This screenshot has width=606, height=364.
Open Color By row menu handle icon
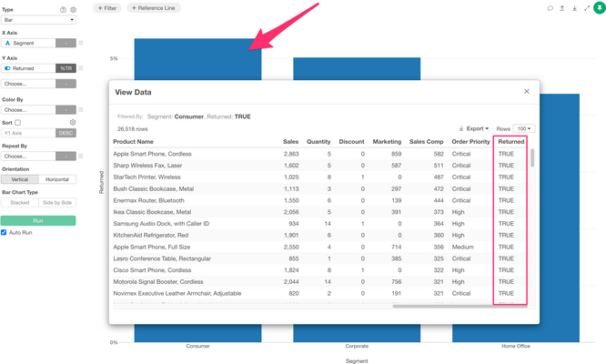click(81, 110)
